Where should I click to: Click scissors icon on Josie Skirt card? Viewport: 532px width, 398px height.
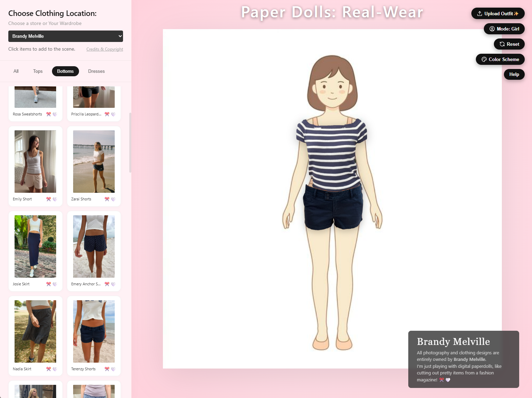(49, 284)
